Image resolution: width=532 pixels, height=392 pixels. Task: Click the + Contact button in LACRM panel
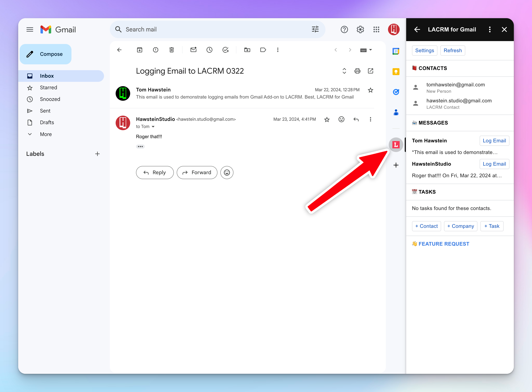pyautogui.click(x=426, y=226)
